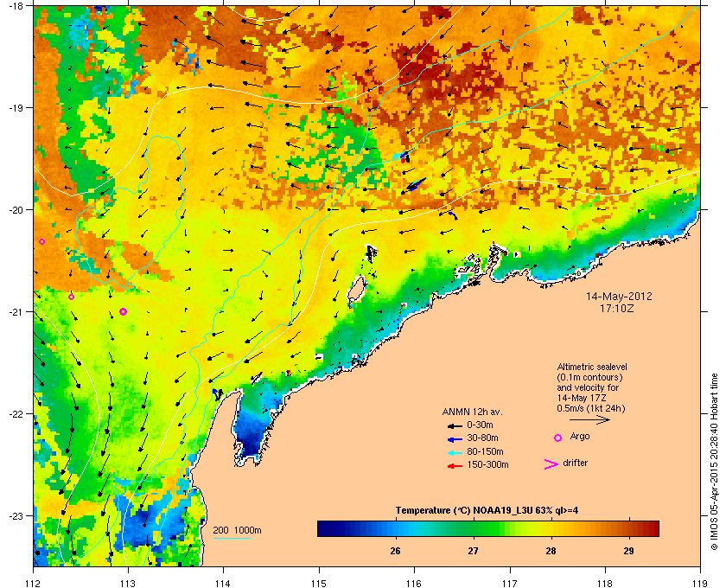
Task: Click the '17:10Z' time label
Action: [617, 308]
